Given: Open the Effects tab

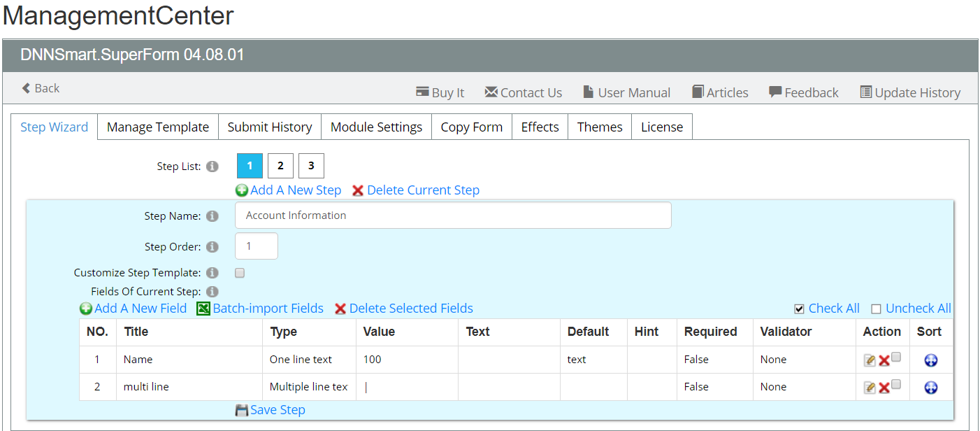Looking at the screenshot, I should (540, 127).
